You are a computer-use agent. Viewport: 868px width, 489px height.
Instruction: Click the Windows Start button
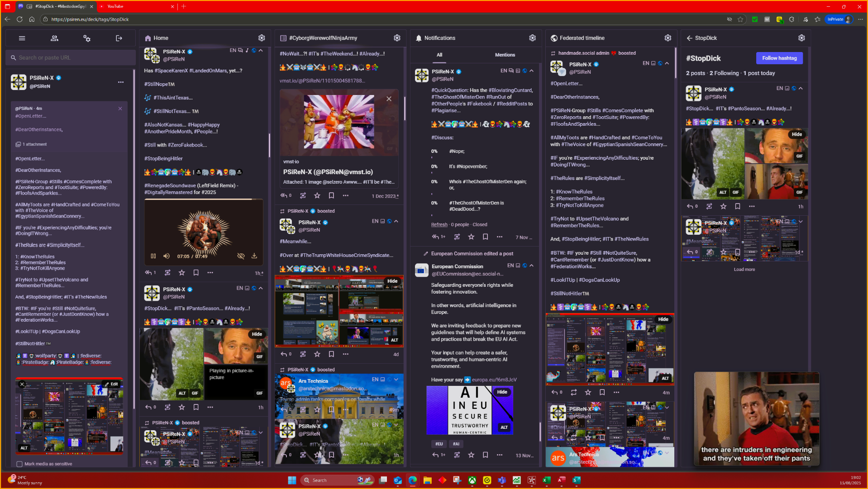tap(292, 480)
